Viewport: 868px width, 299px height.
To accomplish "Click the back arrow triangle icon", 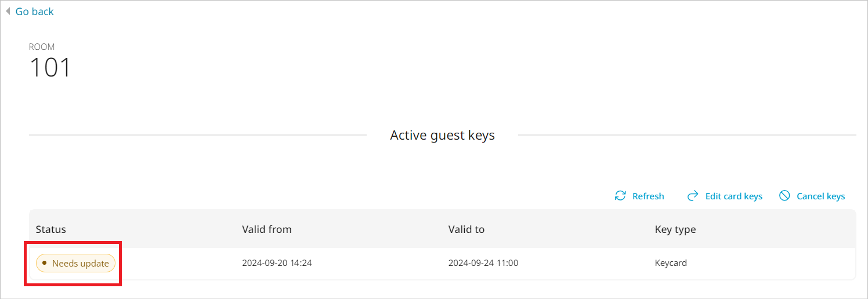I will pyautogui.click(x=8, y=12).
